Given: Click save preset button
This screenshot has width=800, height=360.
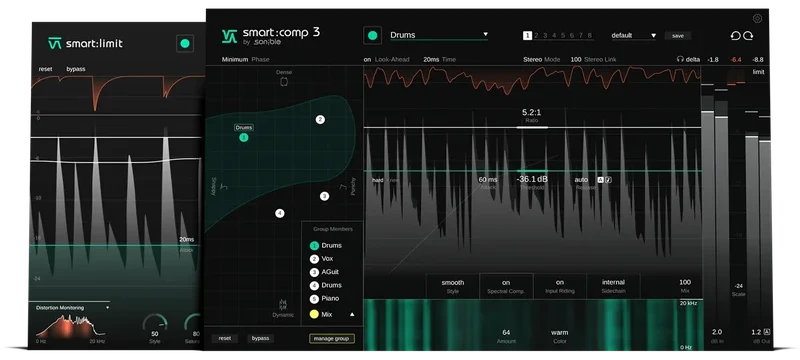Looking at the screenshot, I should coord(678,36).
